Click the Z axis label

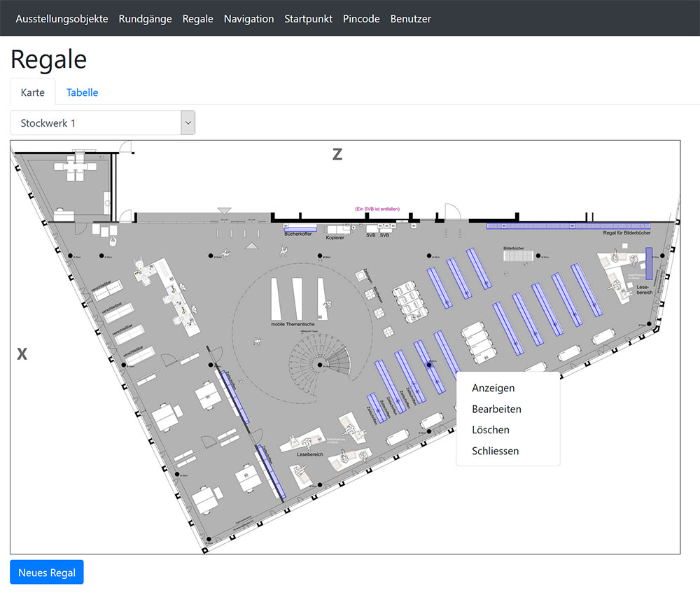coord(337,155)
